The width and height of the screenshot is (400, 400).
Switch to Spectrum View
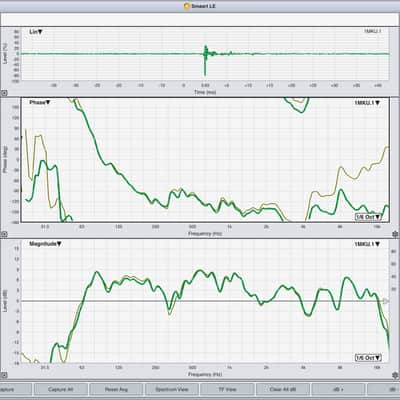pos(172,389)
